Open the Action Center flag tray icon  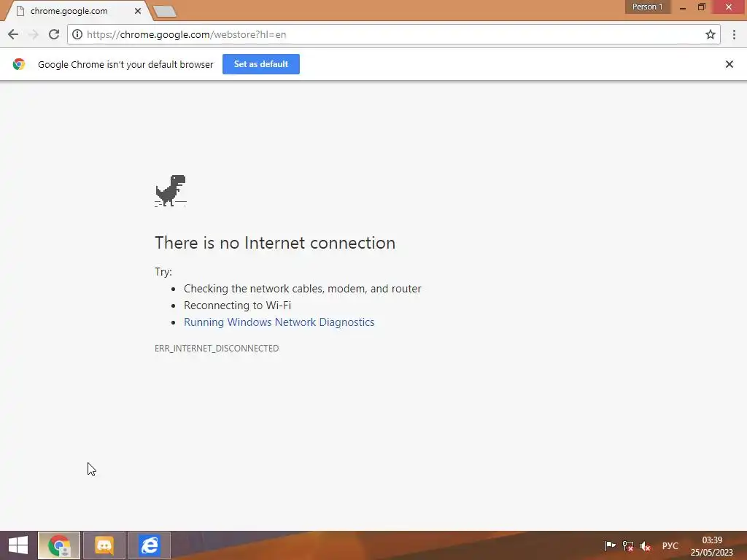coord(611,545)
